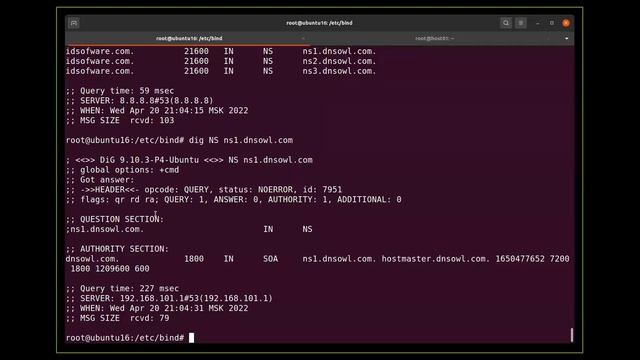The height and width of the screenshot is (360, 640).
Task: Switch to second root@host tab
Action: (434, 38)
